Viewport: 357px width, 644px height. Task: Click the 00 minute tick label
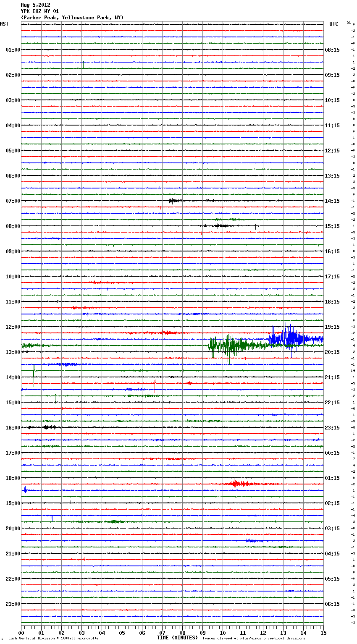tap(21, 633)
